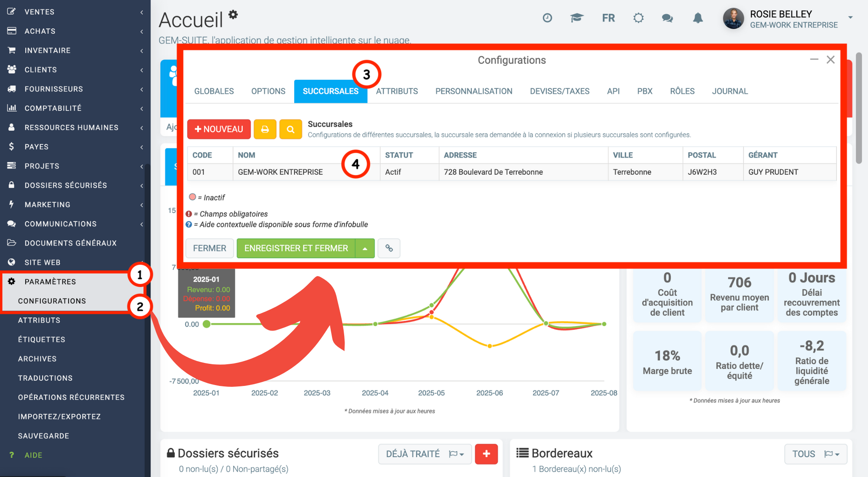
Task: Switch to the Rôles tab
Action: pyautogui.click(x=682, y=91)
